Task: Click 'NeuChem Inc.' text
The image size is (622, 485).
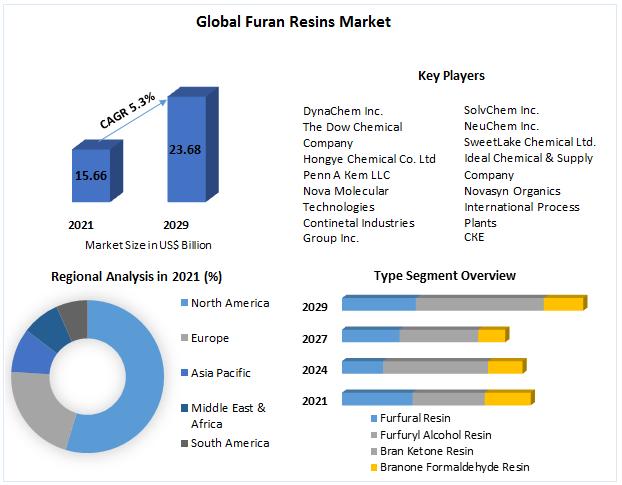Action: 501,126
